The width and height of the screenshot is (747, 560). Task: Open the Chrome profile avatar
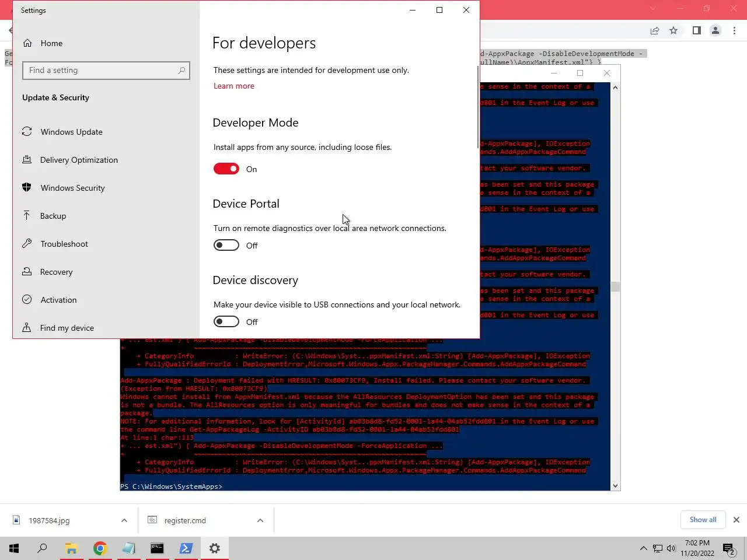coord(715,30)
